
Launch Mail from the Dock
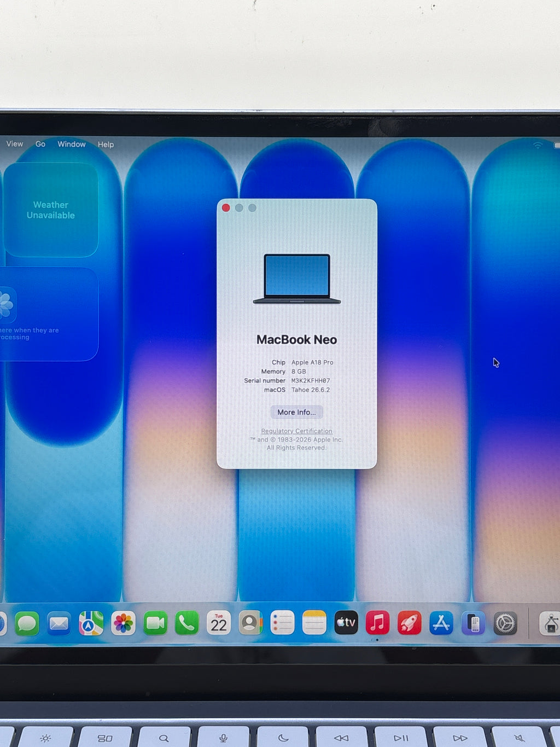pos(59,623)
